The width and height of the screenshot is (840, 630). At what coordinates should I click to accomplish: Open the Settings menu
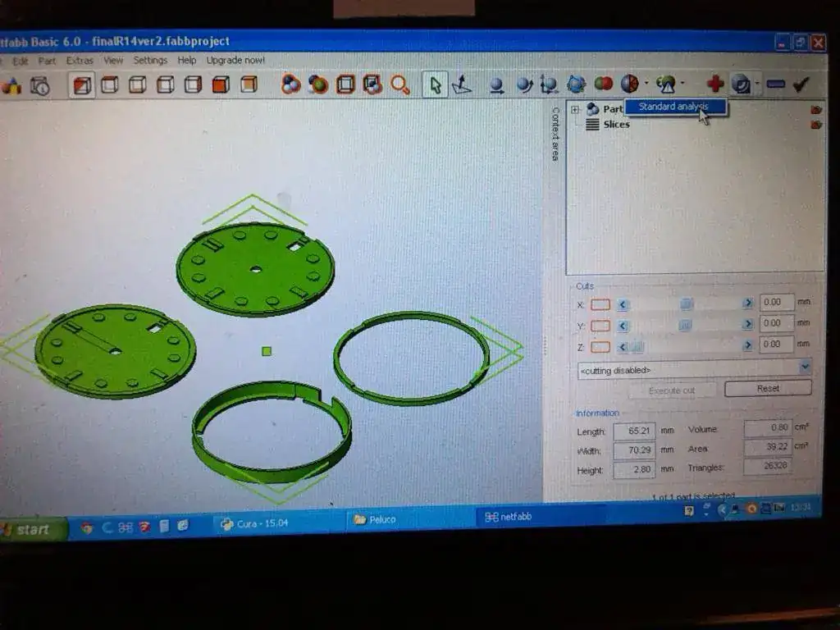click(150, 61)
